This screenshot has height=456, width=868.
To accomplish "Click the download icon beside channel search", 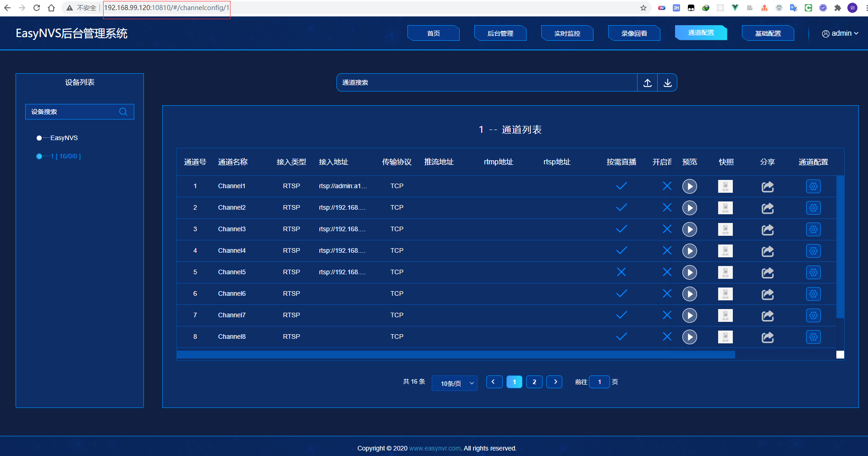I will coord(667,82).
